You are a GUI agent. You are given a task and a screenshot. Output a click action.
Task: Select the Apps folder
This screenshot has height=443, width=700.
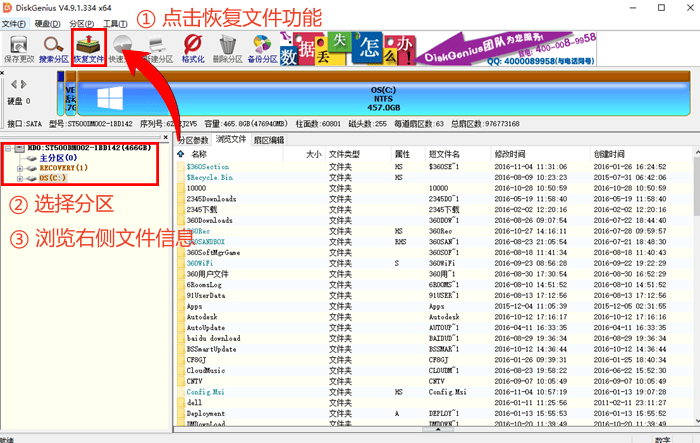pos(194,306)
